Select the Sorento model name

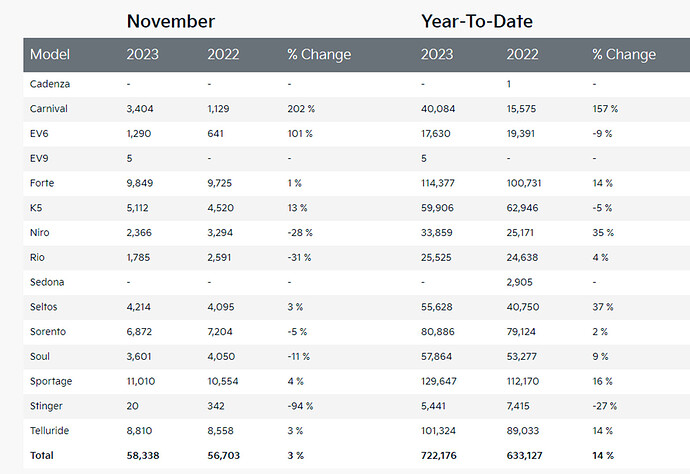(50, 331)
